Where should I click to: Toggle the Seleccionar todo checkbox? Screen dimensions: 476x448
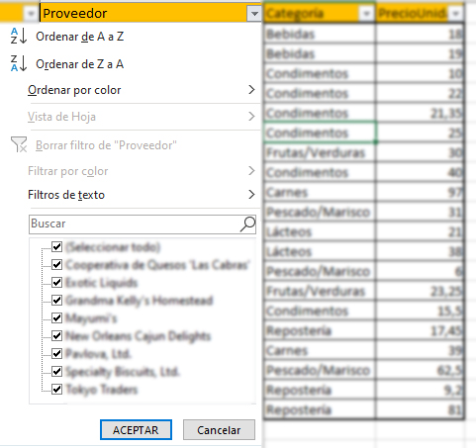pos(57,246)
